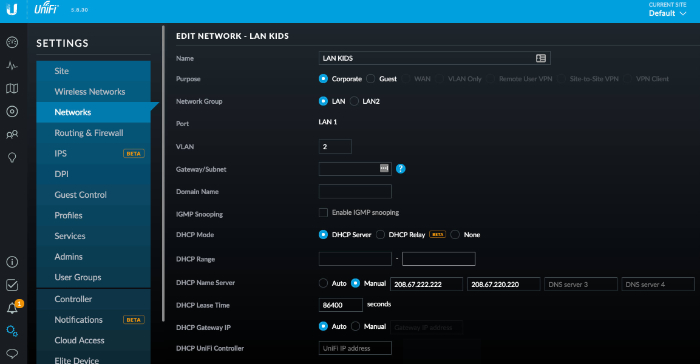Click the DHCP Lease Time field 86400
This screenshot has height=364, width=700.
tap(341, 305)
